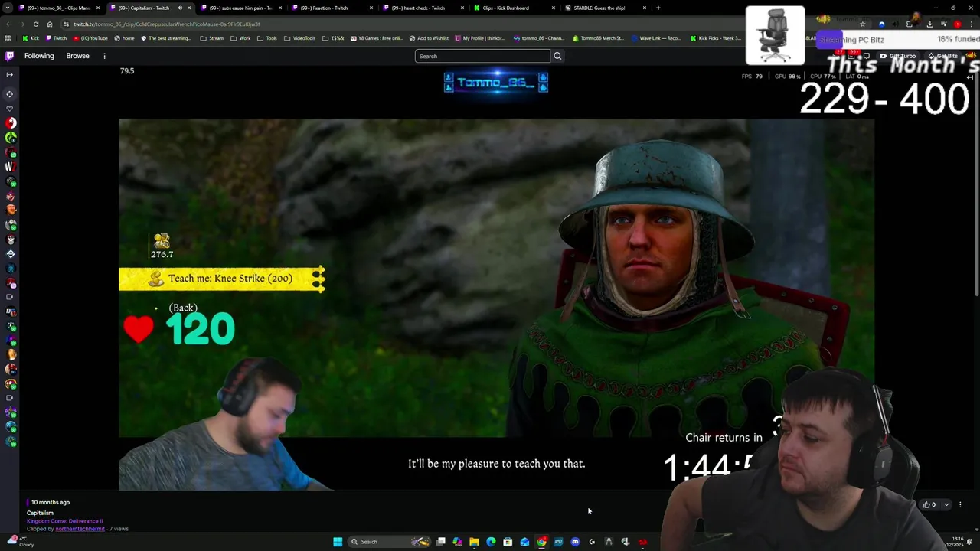
Task: Open the Work bookmarks folder
Action: [241, 38]
